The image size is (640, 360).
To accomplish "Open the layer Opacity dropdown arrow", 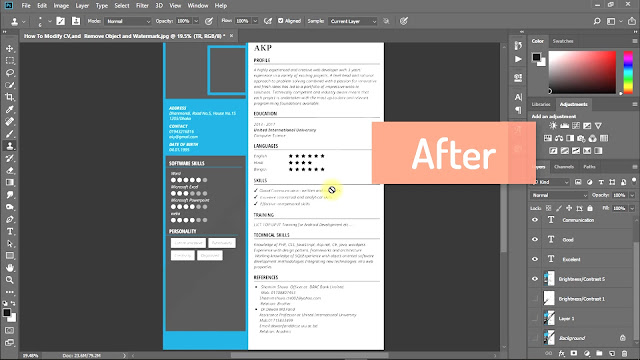I will [632, 195].
